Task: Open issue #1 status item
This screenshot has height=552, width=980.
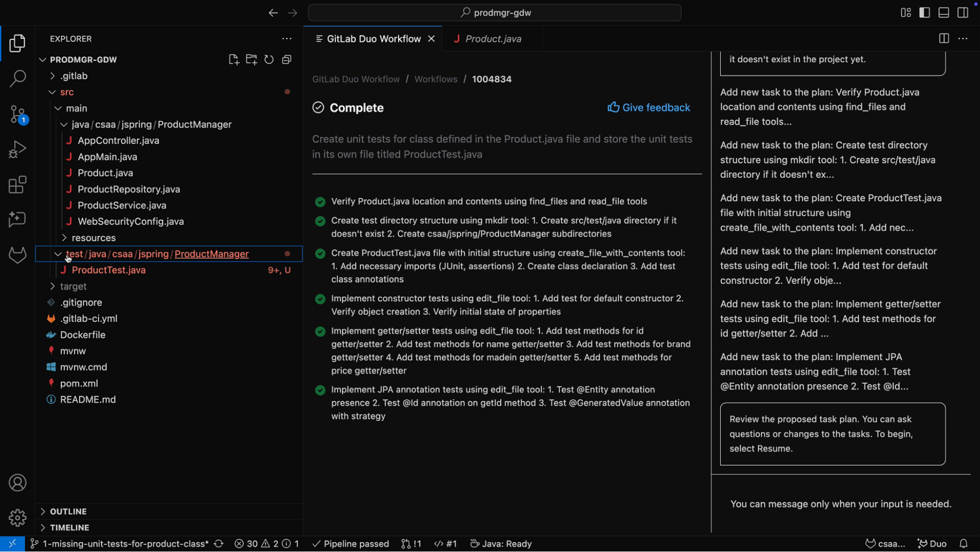Action: (446, 544)
